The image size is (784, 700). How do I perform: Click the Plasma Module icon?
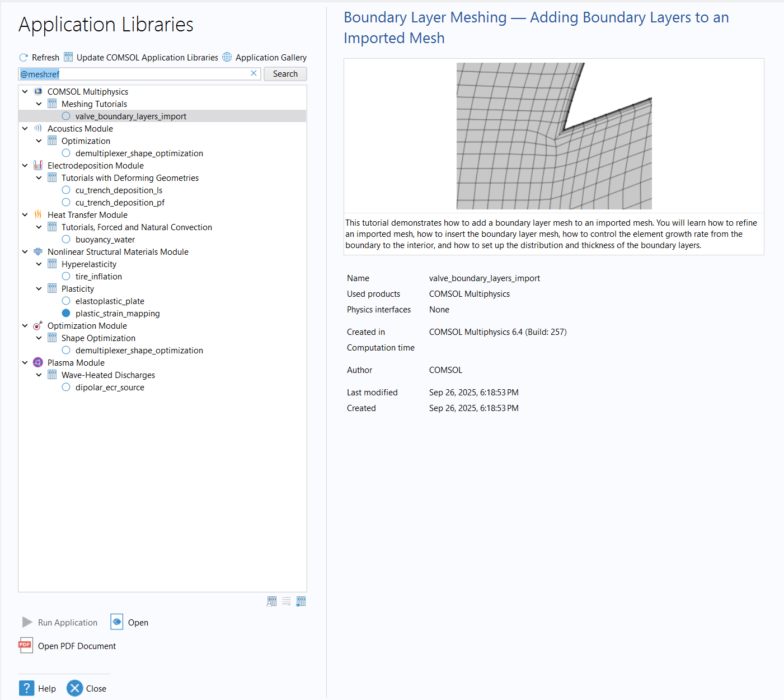(38, 362)
